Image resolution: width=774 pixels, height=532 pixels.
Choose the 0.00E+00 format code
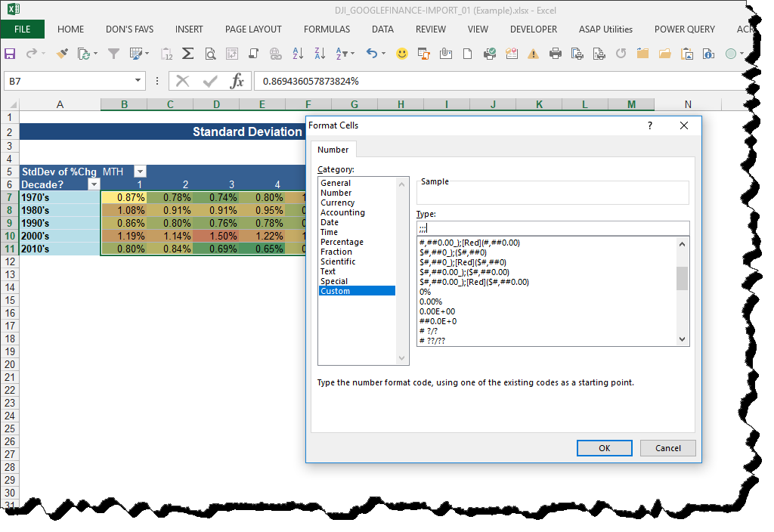438,311
